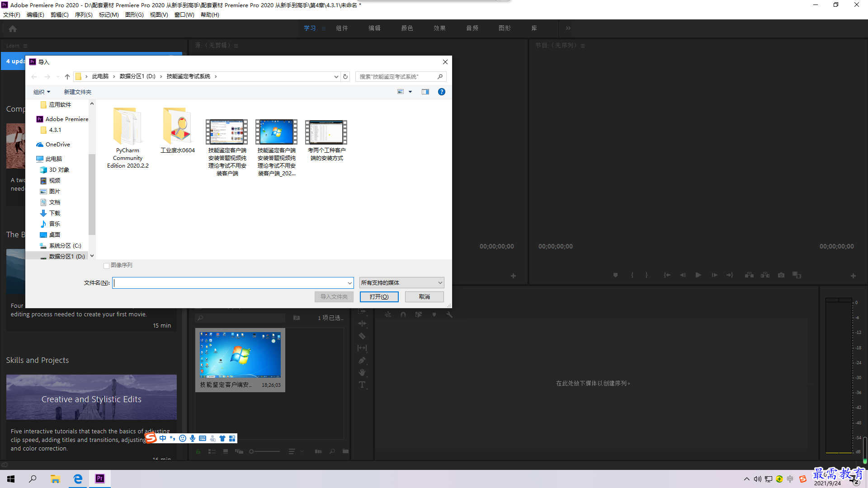Switch to the 颜色 workspace tab
868x488 pixels.
coord(407,28)
